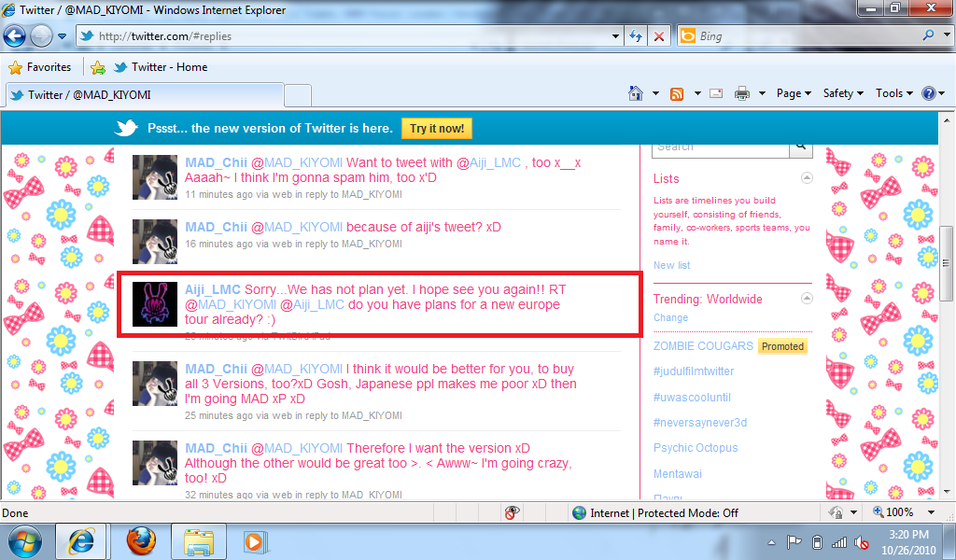This screenshot has width=956, height=560.
Task: Open the Tools menu
Action: [x=893, y=93]
